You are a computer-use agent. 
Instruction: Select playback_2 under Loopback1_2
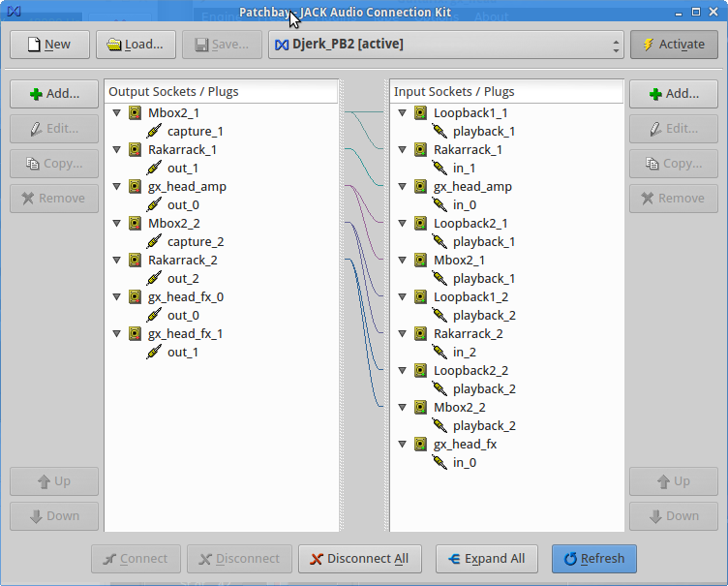(484, 315)
